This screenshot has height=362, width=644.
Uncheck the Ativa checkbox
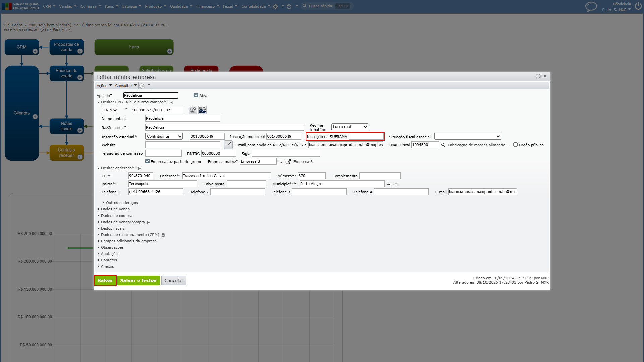point(196,95)
